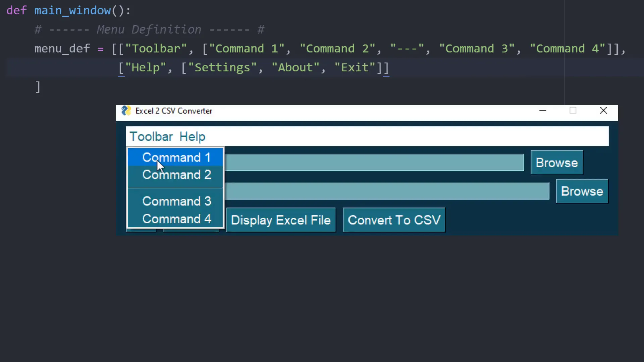644x362 pixels.
Task: Select Command 3 from the Toolbar menu
Action: (176, 201)
